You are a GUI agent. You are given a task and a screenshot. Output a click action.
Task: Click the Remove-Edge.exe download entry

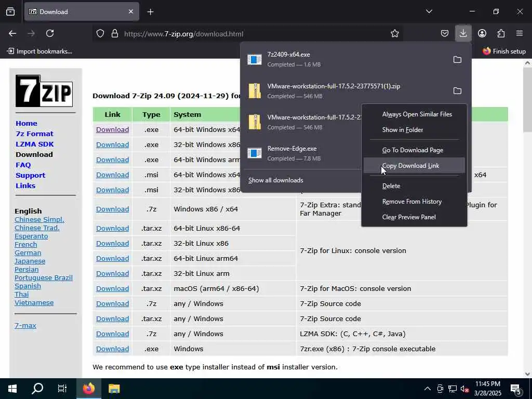302,153
